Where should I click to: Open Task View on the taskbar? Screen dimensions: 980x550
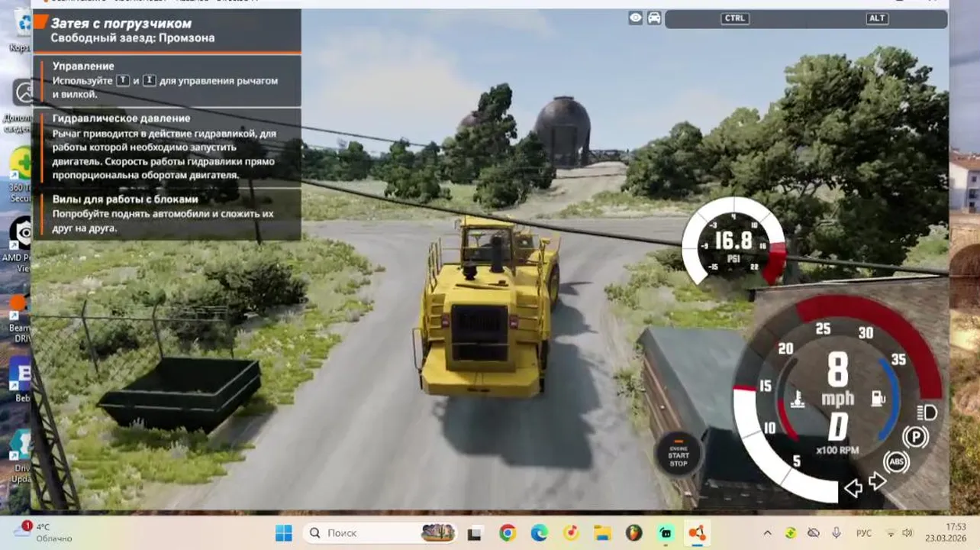[x=475, y=532]
